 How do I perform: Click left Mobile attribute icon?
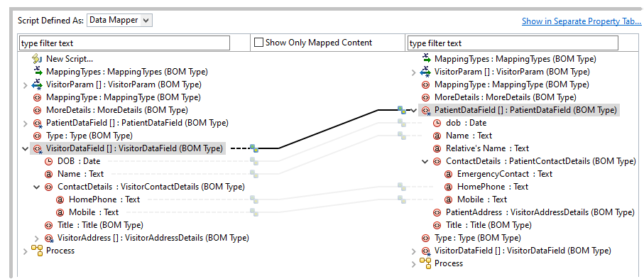tap(60, 212)
